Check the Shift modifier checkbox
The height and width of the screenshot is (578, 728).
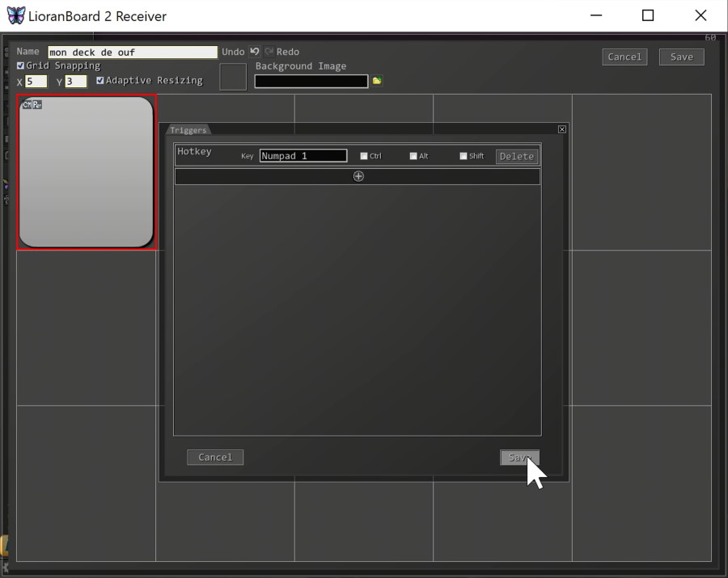pos(463,156)
